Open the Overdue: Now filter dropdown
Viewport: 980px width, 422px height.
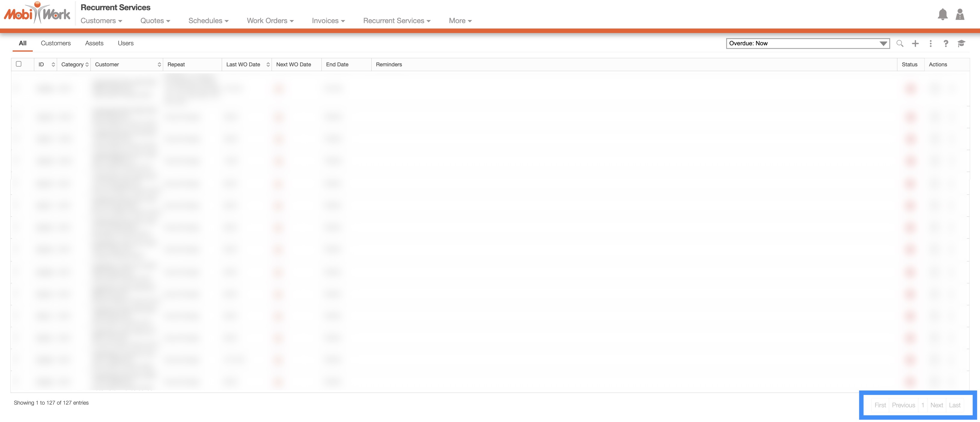[x=807, y=43]
